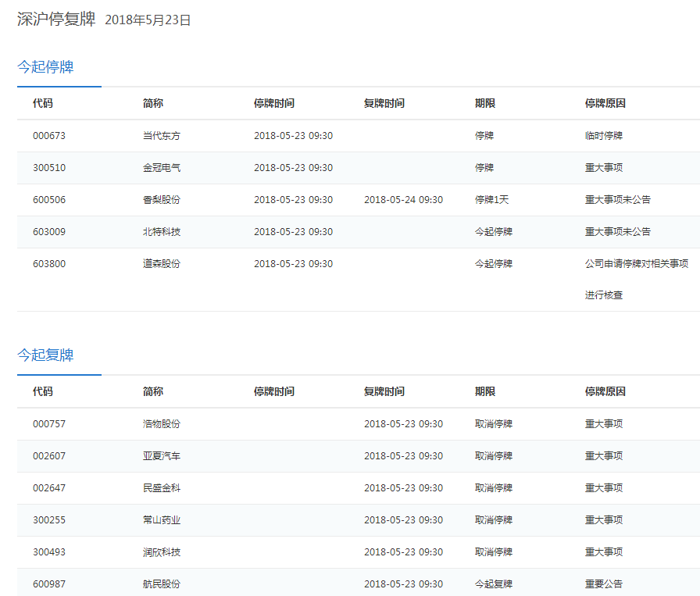Open the 香梨股份 stock entry
The image size is (700, 596).
pyautogui.click(x=161, y=200)
